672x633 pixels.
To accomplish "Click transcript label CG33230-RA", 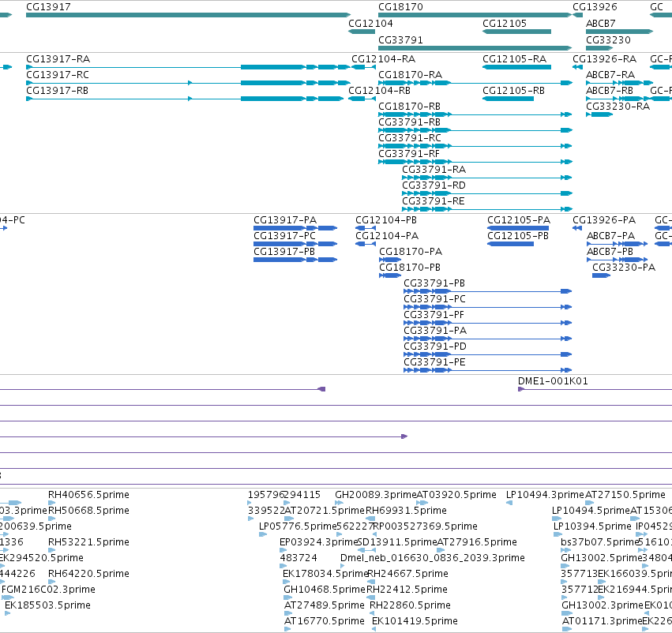I will pyautogui.click(x=618, y=107).
